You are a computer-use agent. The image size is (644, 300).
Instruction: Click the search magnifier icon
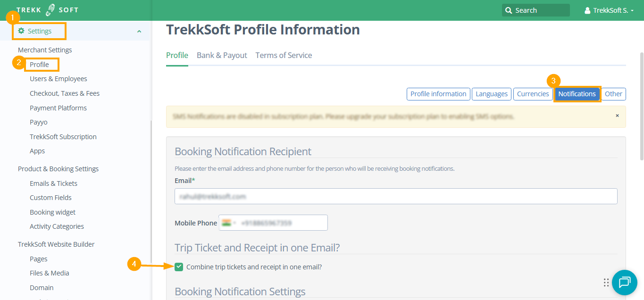click(x=509, y=10)
